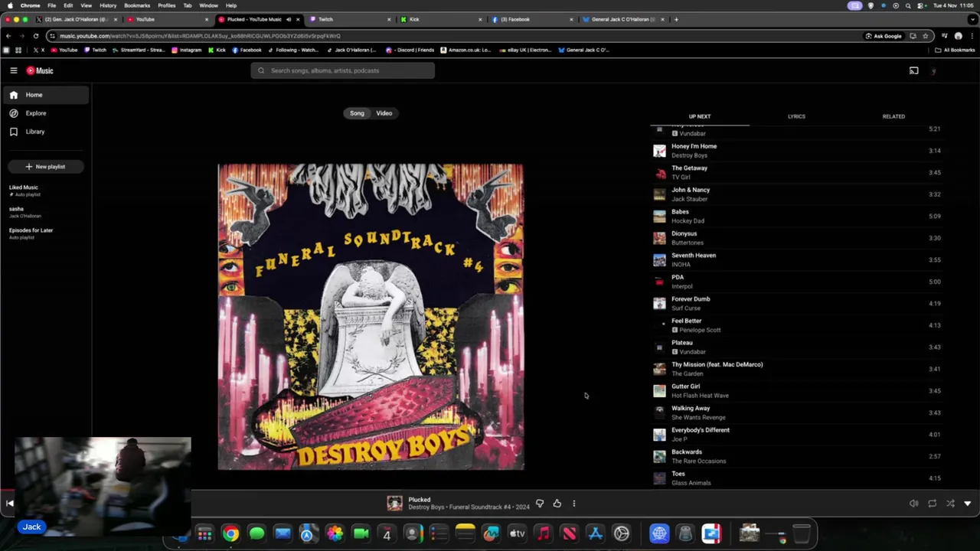The height and width of the screenshot is (551, 980).
Task: Reload the page in Chrome
Action: 35,36
